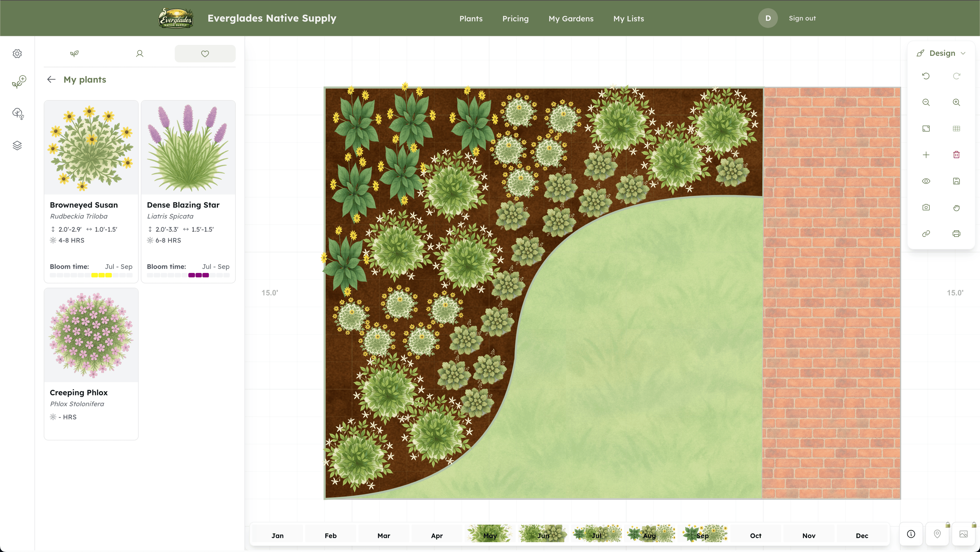Toggle preview mode with the eye icon
The height and width of the screenshot is (552, 980).
pos(926,181)
